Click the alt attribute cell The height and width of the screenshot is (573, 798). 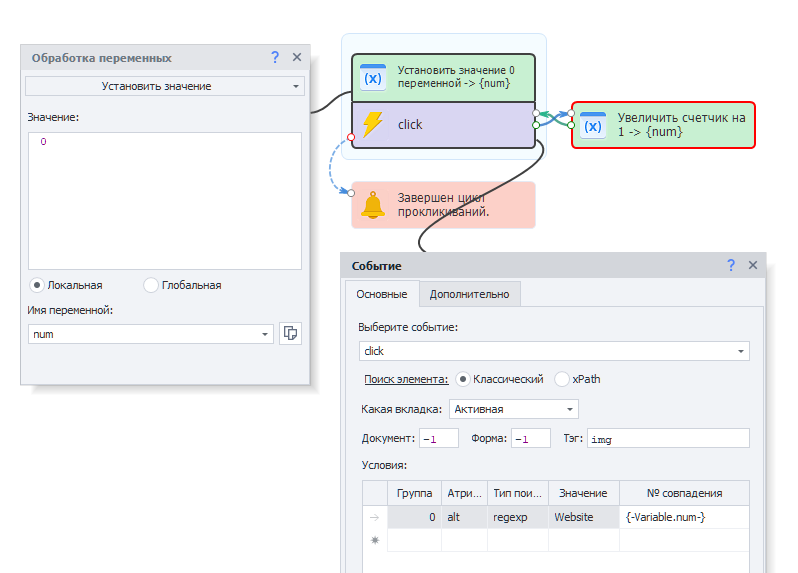tap(464, 517)
